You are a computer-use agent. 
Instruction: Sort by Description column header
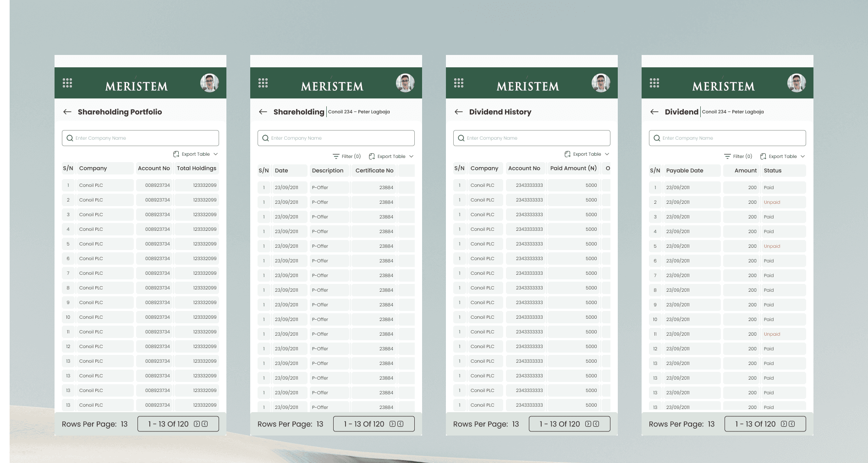coord(330,171)
